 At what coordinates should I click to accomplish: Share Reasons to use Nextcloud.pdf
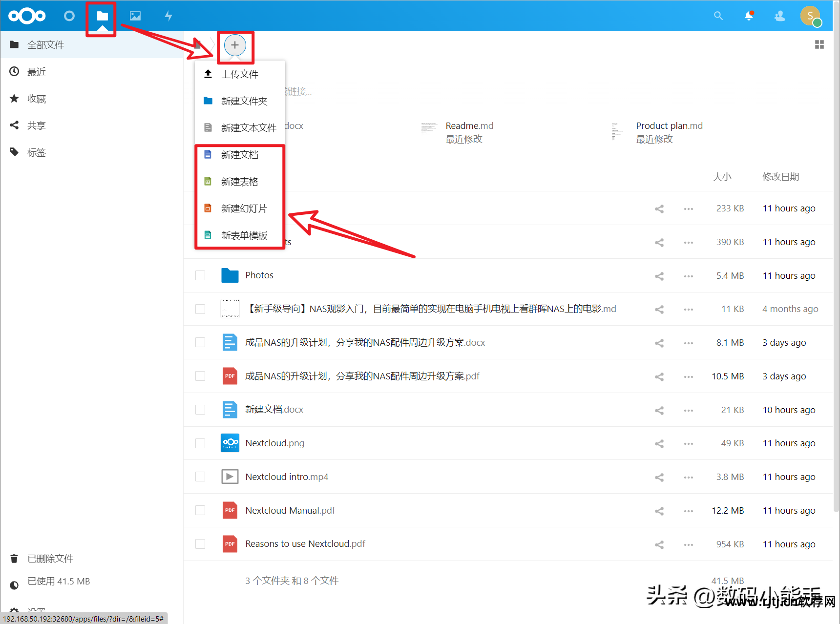(x=659, y=544)
